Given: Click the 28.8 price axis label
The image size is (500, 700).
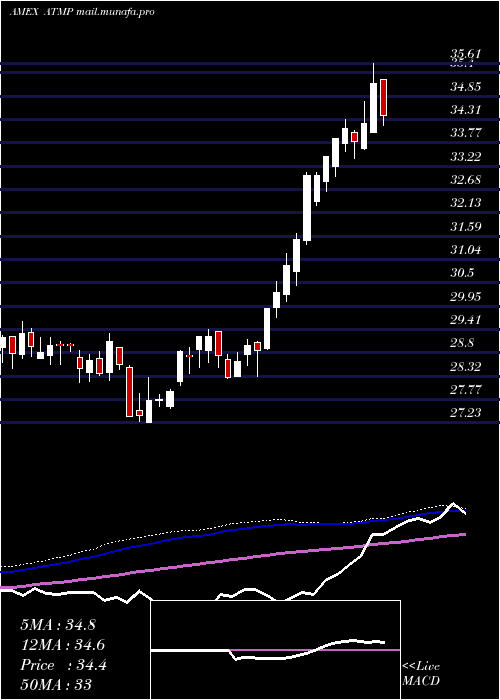Looking at the screenshot, I should coord(462,343).
